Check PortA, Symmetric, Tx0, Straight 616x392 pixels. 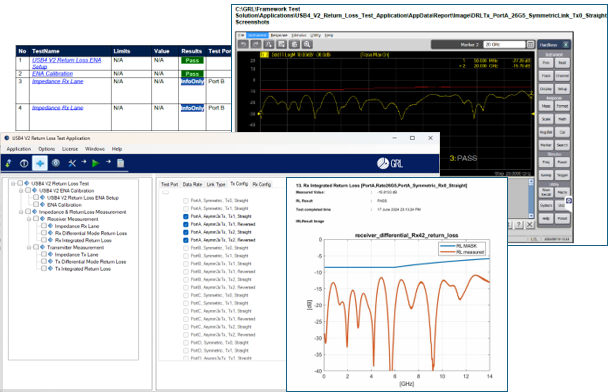click(186, 201)
